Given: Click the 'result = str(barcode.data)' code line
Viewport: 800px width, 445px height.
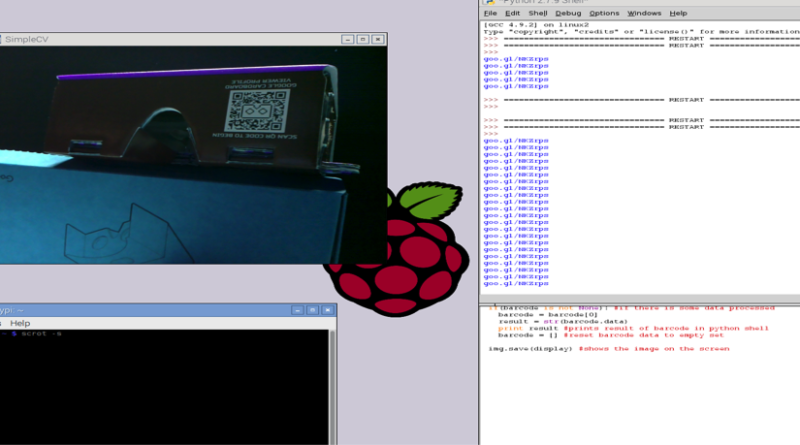Looking at the screenshot, I should (563, 322).
